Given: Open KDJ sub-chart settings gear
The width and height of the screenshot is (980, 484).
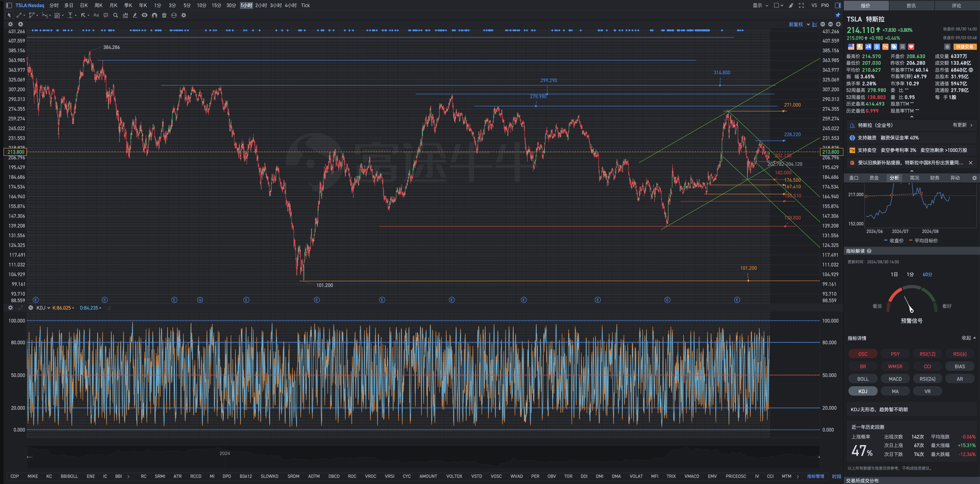Looking at the screenshot, I should pyautogui.click(x=11, y=308).
